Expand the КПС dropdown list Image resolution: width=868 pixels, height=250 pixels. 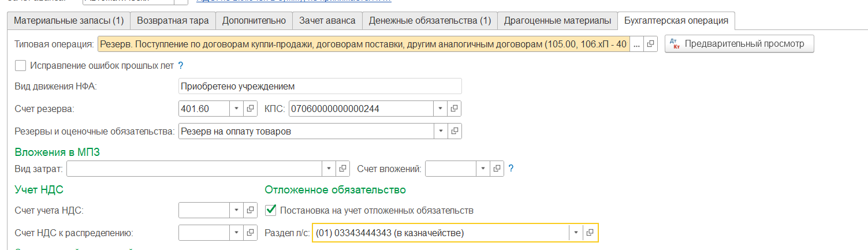[441, 109]
